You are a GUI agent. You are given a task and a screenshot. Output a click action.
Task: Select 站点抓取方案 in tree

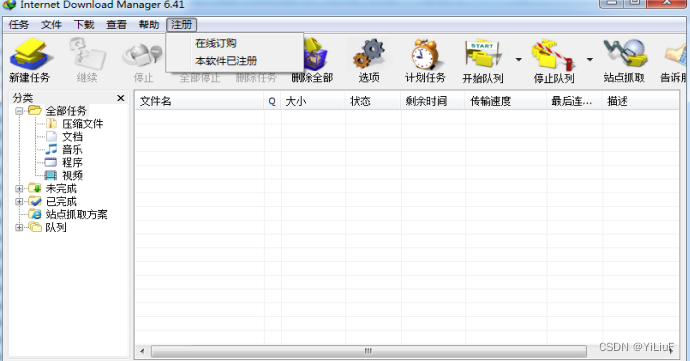pyautogui.click(x=77, y=214)
